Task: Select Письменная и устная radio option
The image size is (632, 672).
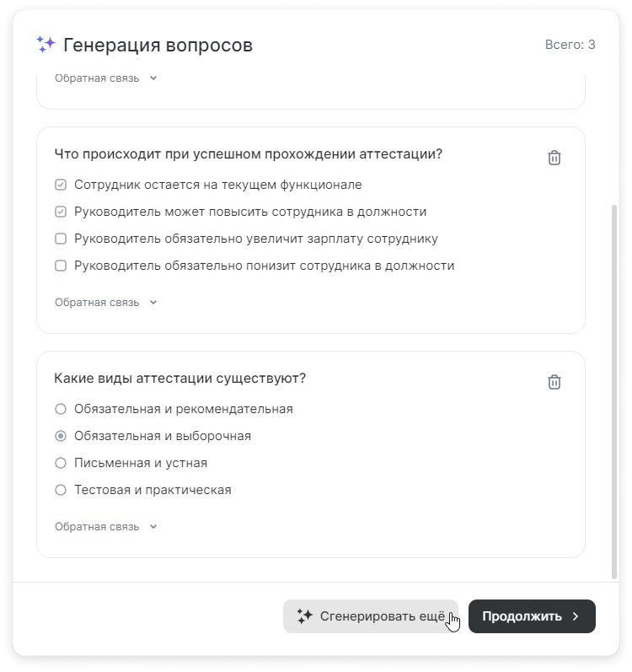Action: [61, 463]
